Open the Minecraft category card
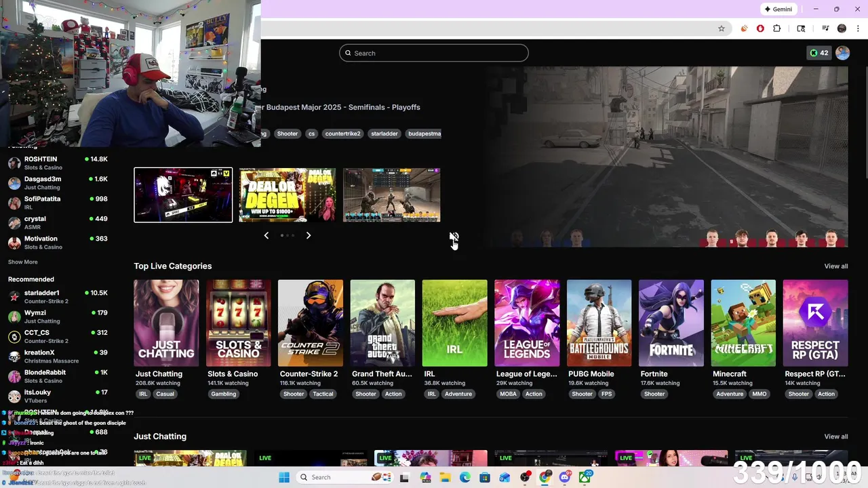Screen dimensions: 868x488 coord(743,323)
